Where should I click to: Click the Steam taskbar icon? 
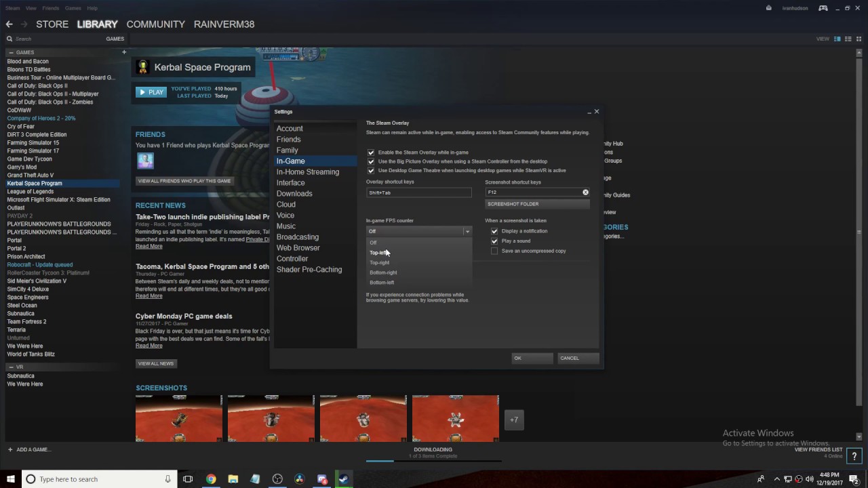point(344,479)
